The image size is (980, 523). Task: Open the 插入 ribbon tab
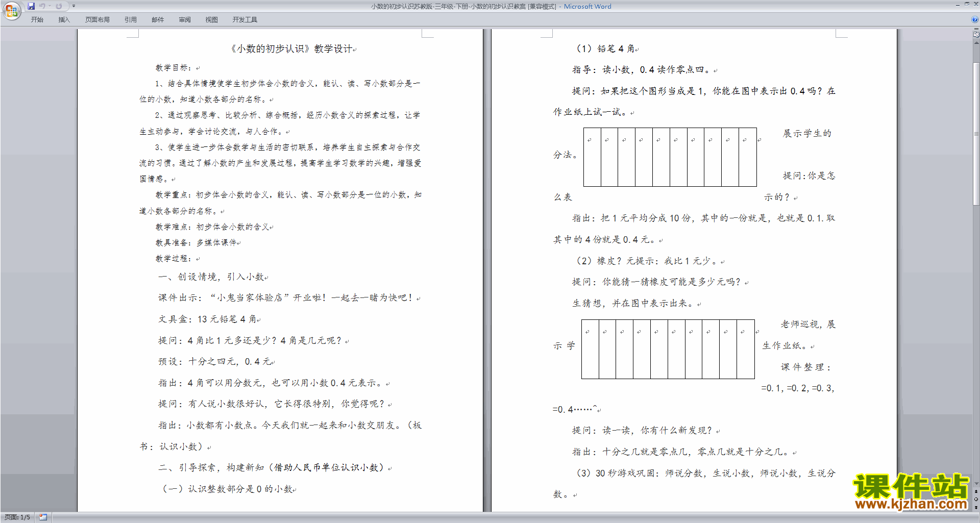click(x=64, y=20)
